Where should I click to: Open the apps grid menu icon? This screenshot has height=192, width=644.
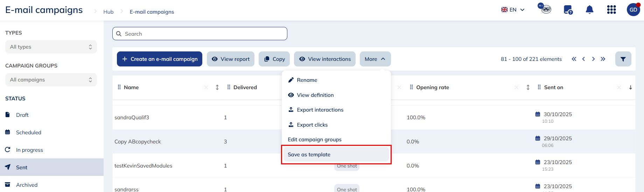coord(611,10)
